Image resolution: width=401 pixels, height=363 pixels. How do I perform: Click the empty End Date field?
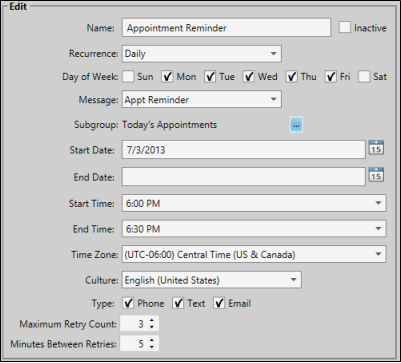(x=244, y=177)
